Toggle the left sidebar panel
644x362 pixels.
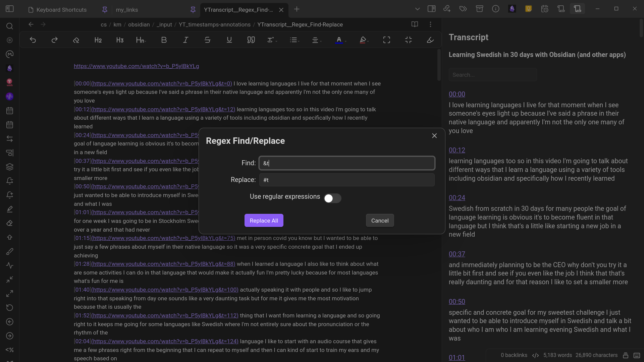10,9
